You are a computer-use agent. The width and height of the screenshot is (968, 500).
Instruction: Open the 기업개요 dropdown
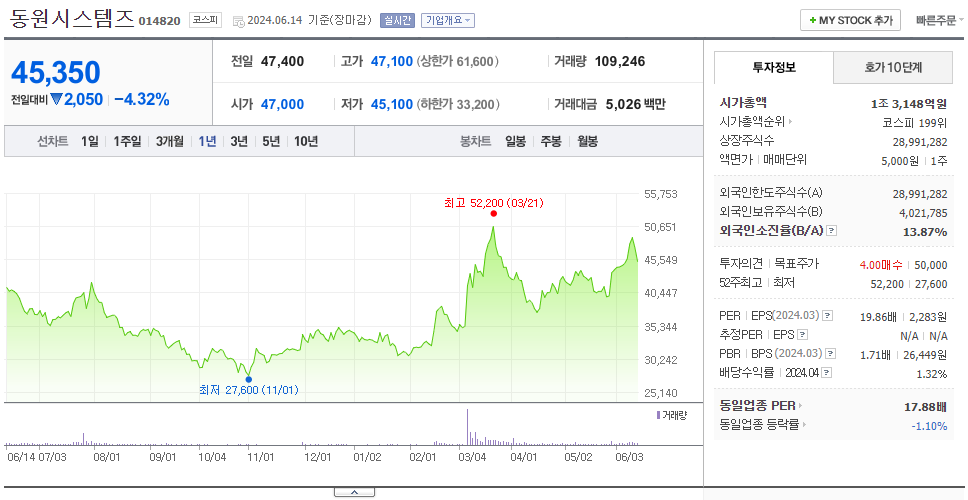[448, 20]
